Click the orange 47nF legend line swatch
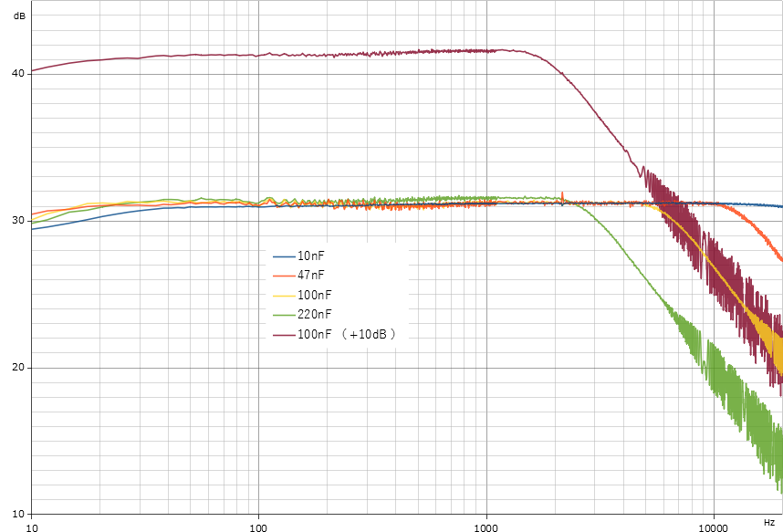This screenshot has height=532, width=783. [284, 276]
